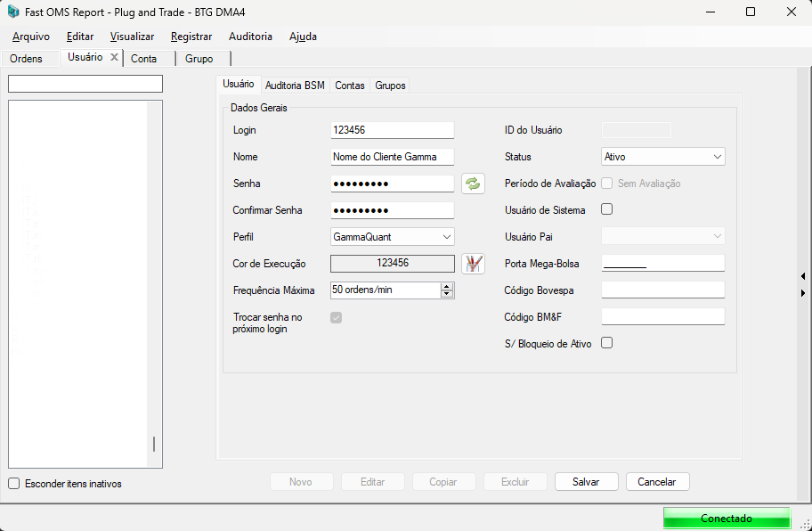This screenshot has height=531, width=812.
Task: Click the Senha password field
Action: 393,184
